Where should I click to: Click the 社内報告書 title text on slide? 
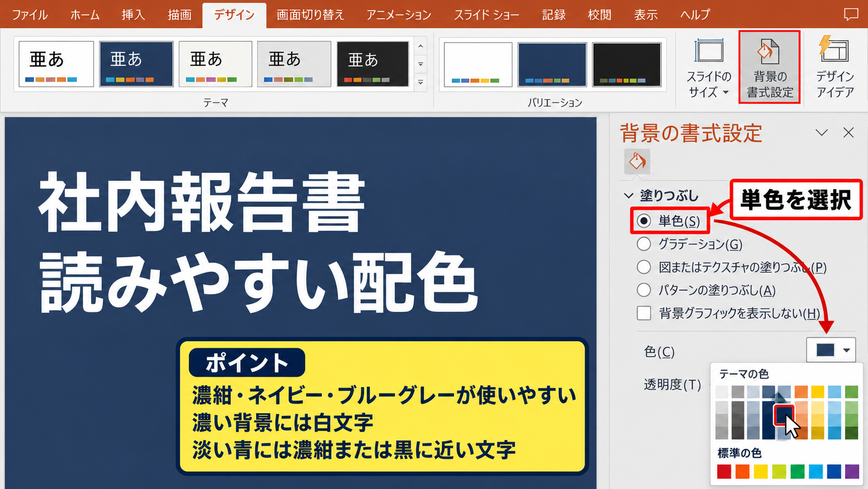coord(202,202)
